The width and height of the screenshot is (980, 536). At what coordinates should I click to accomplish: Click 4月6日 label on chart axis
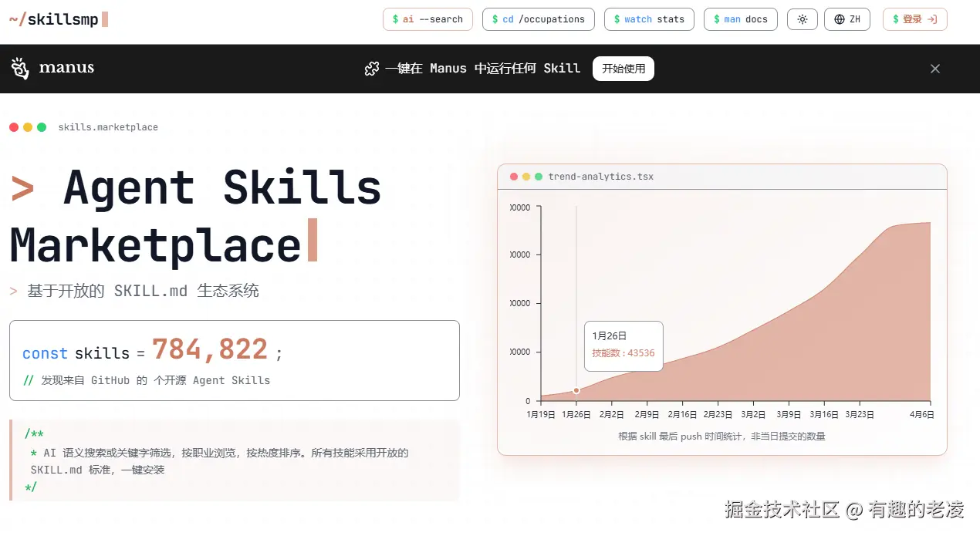coord(921,414)
